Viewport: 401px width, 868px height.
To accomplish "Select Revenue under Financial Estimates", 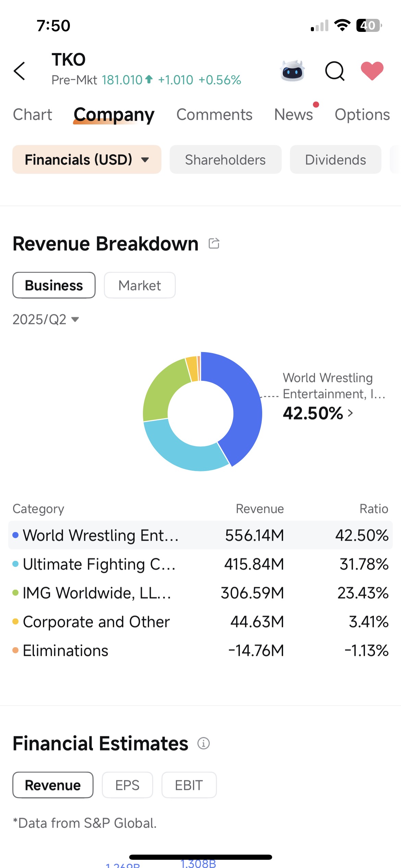I will pos(53,785).
